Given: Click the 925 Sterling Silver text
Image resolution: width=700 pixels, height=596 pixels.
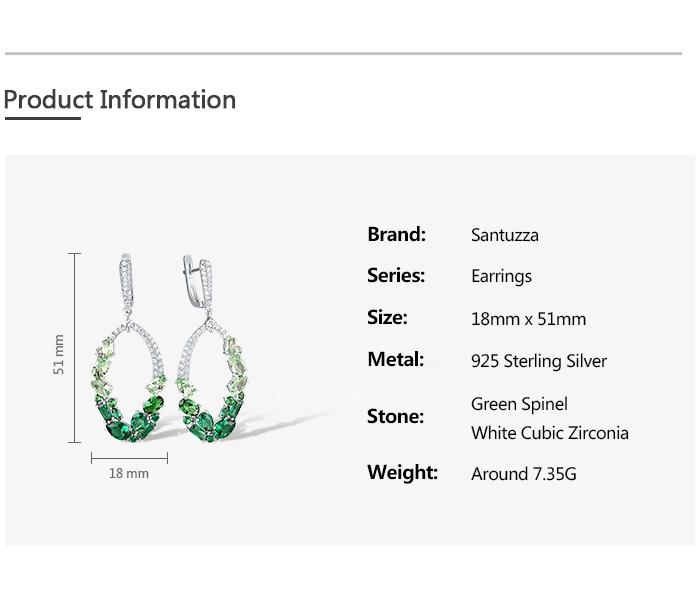Looking at the screenshot, I should [x=538, y=361].
